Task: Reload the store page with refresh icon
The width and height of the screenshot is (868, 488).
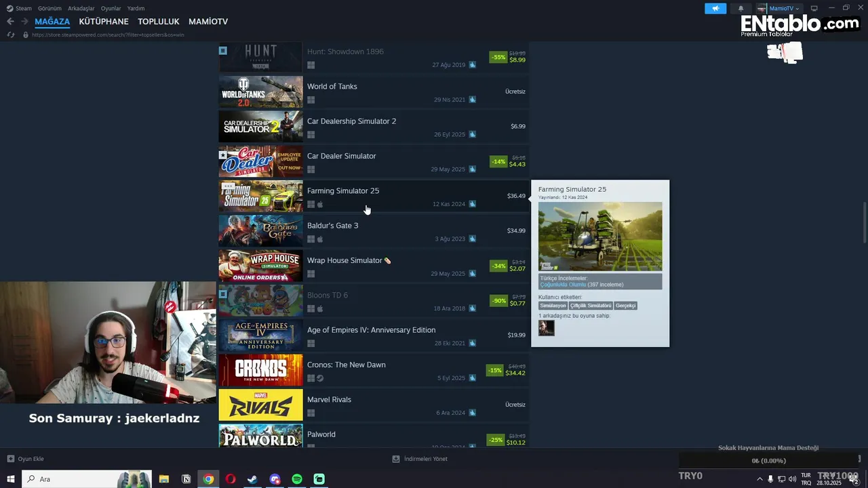Action: tap(11, 35)
